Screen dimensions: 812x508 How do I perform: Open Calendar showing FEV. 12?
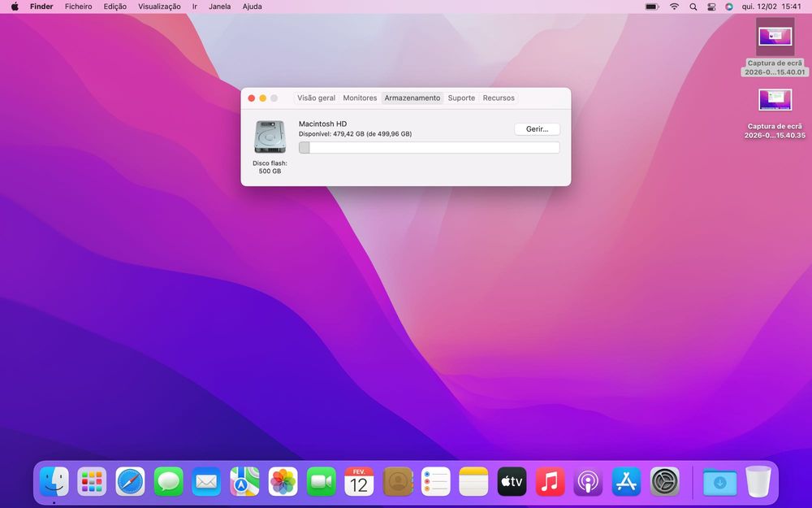(x=359, y=481)
